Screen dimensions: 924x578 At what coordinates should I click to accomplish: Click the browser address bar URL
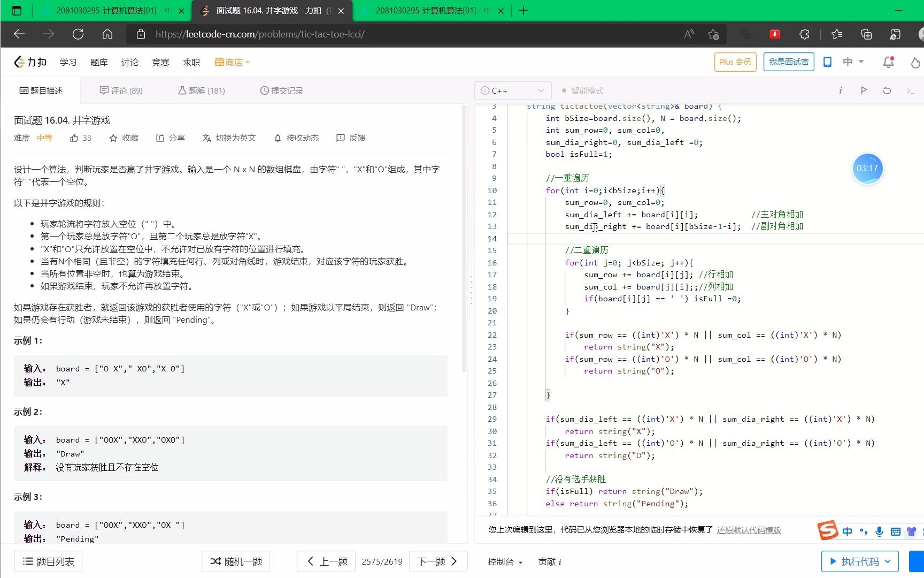coord(260,34)
